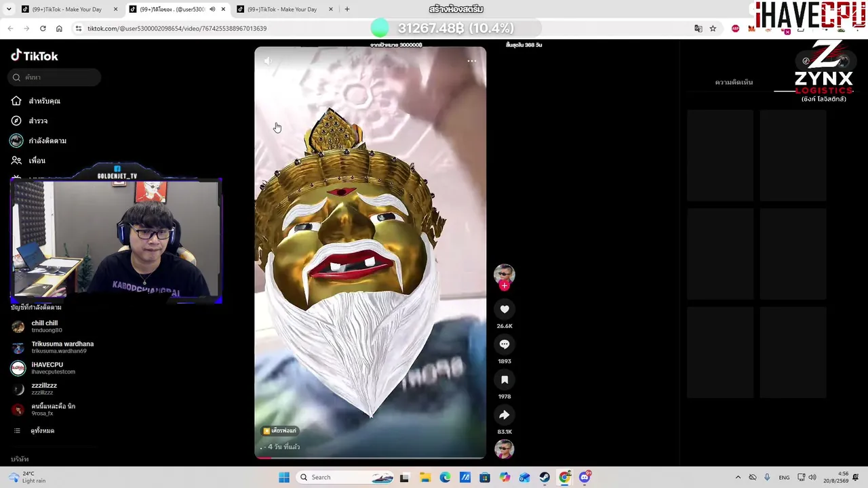Save the video with the bookmark icon
This screenshot has width=868, height=488.
pos(505,380)
